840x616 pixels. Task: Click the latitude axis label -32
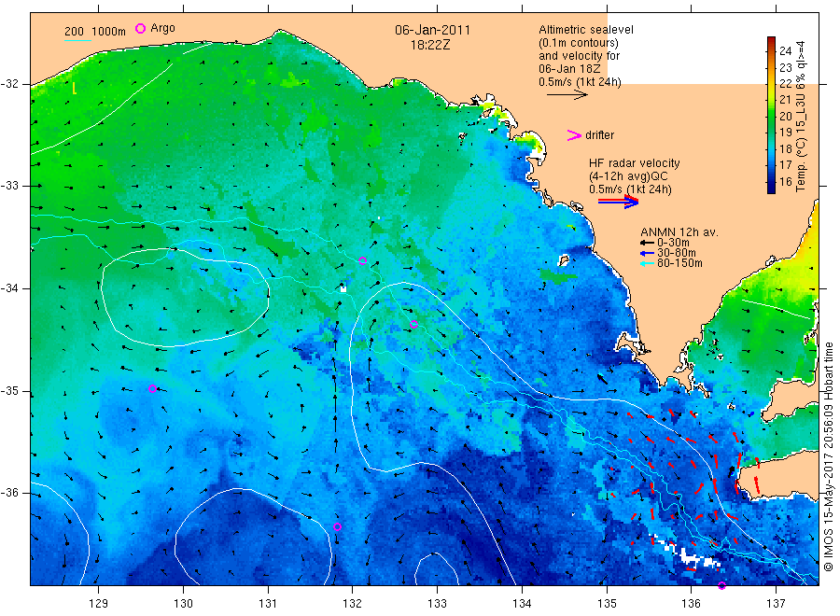[x=9, y=84]
